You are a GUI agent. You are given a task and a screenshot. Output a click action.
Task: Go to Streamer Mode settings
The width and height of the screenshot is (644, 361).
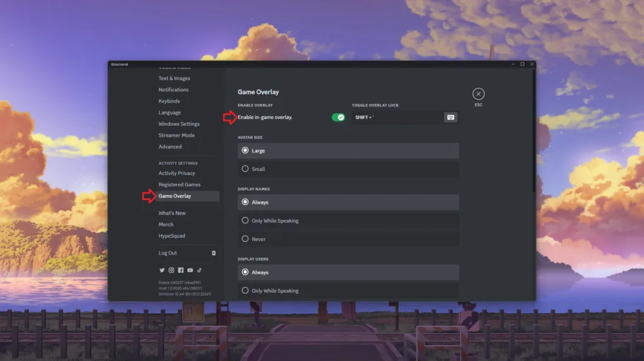coord(176,135)
